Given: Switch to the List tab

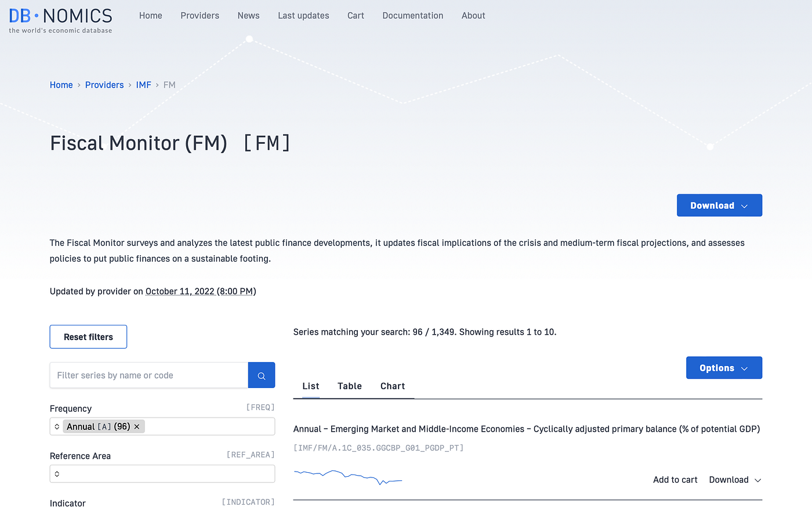Looking at the screenshot, I should 311,386.
